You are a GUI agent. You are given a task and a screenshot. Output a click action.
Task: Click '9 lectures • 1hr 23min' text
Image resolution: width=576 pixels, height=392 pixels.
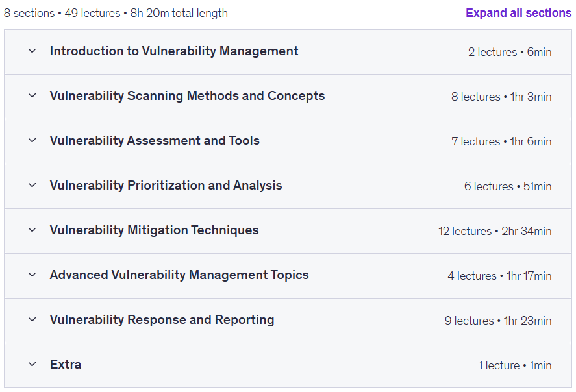498,321
